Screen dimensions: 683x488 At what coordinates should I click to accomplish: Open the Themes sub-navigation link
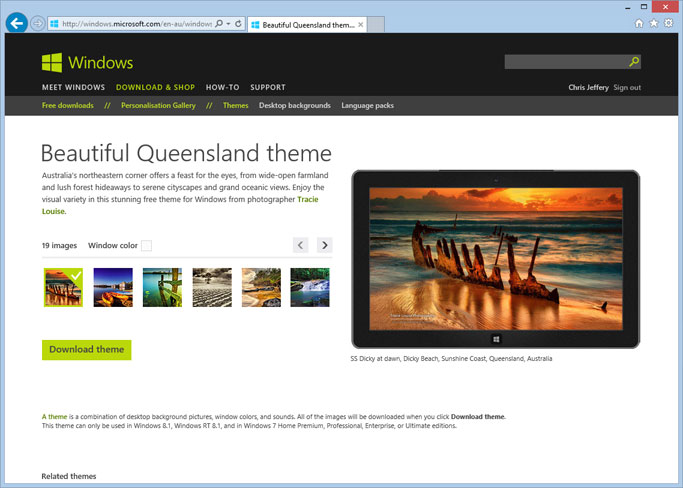[236, 105]
